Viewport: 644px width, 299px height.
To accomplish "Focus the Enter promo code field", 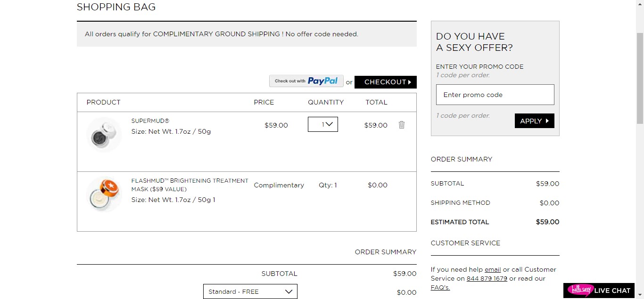I will 495,95.
